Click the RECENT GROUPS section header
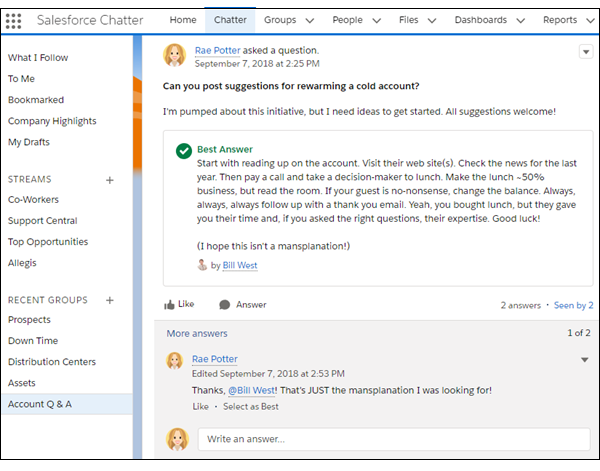Screen dimensions: 600x471 47,300
